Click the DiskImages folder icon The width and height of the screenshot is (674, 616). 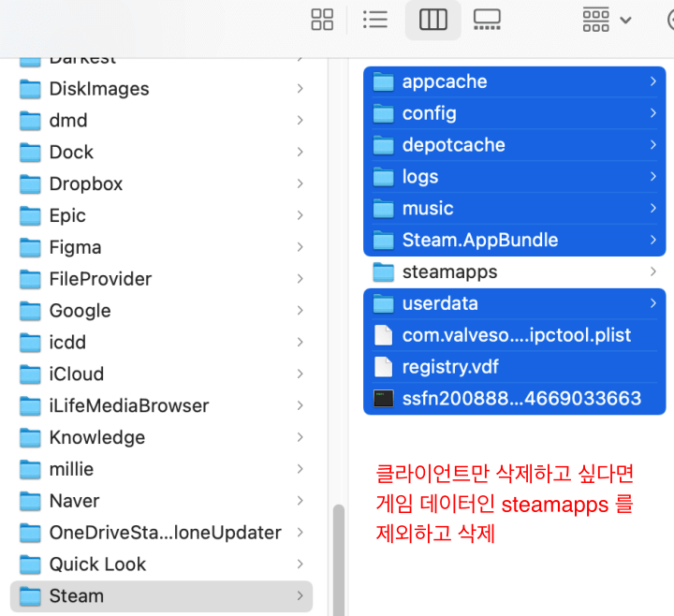coord(30,89)
